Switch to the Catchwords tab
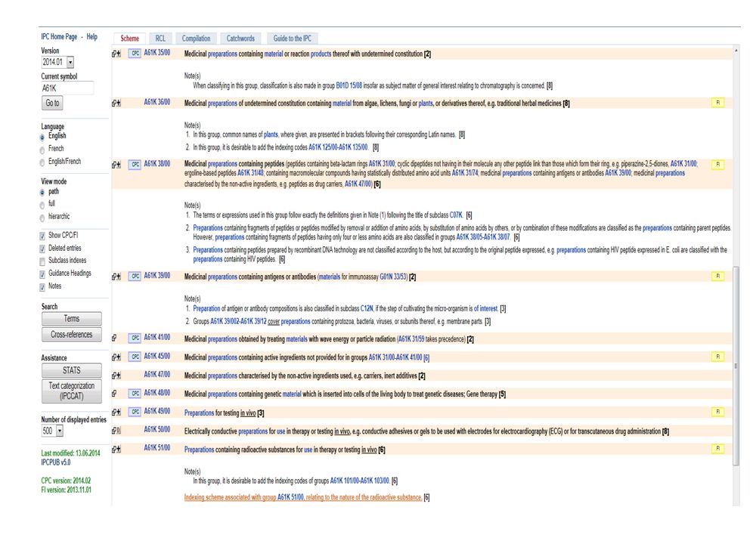This screenshot has height=544, width=756. click(x=240, y=39)
